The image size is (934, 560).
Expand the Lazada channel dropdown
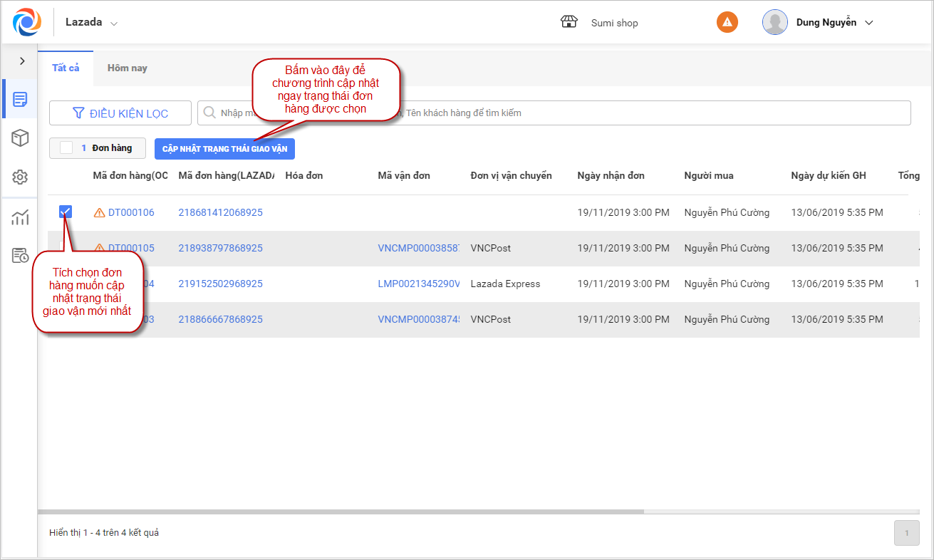coord(114,23)
